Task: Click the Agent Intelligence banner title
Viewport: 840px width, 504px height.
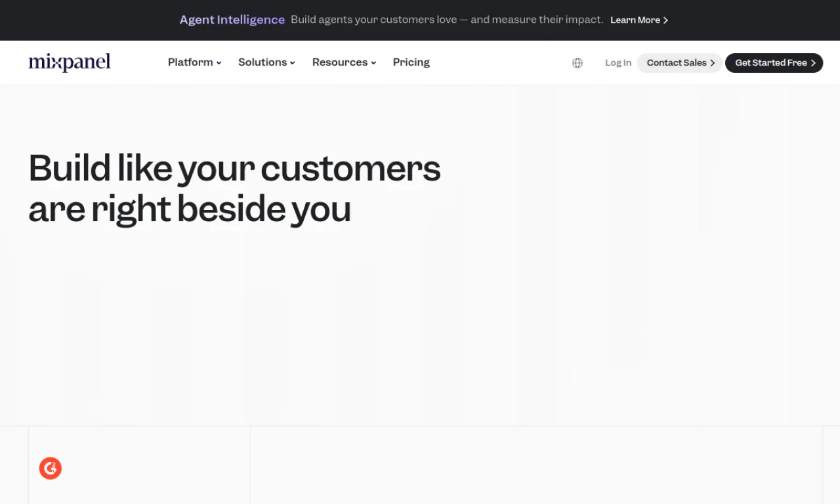Action: tap(232, 20)
